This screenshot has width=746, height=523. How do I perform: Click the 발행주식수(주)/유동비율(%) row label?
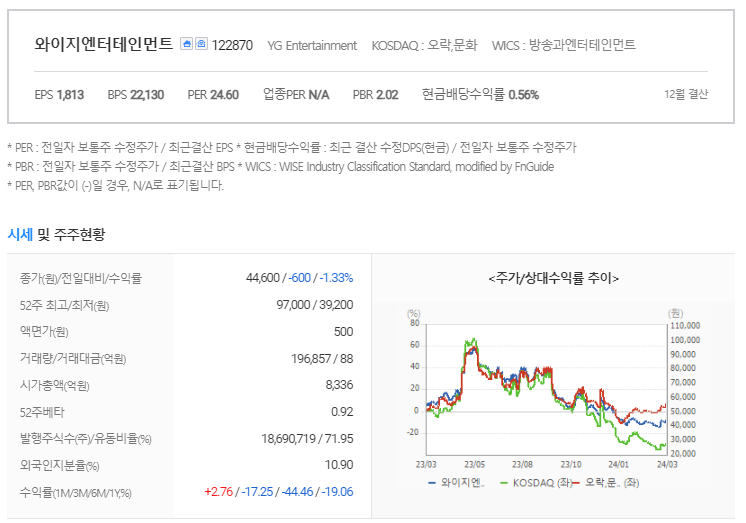85,438
